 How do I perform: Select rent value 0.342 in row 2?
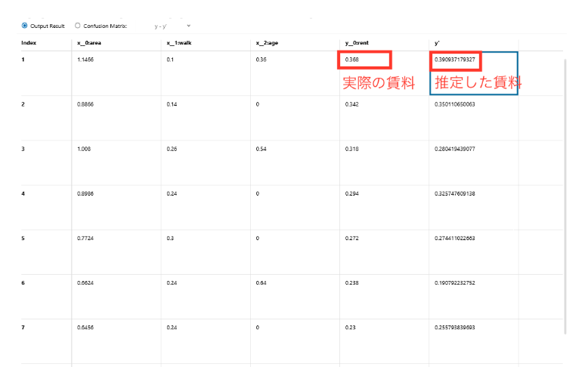coord(352,104)
